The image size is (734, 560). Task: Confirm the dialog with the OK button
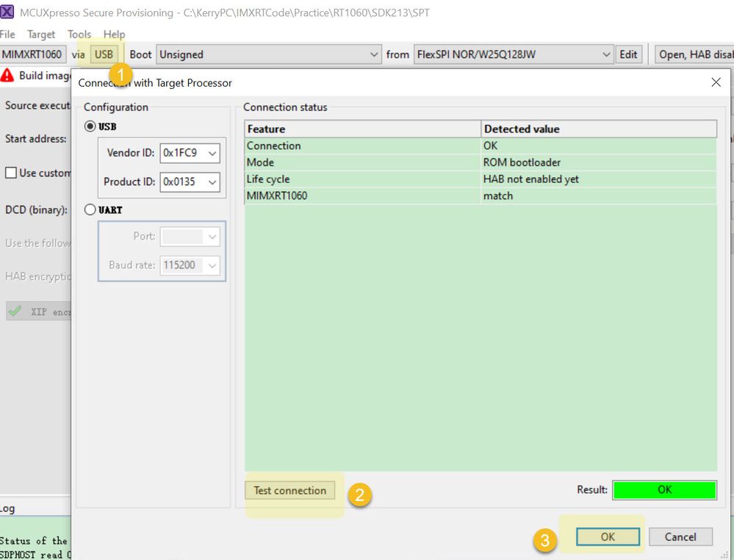coord(608,536)
